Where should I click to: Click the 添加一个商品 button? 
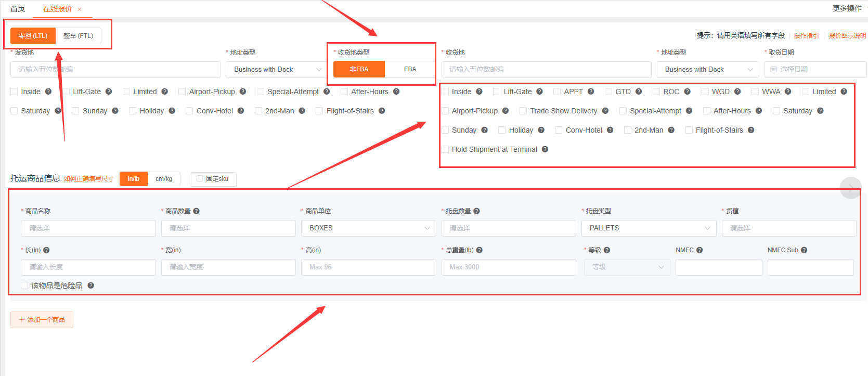[42, 320]
